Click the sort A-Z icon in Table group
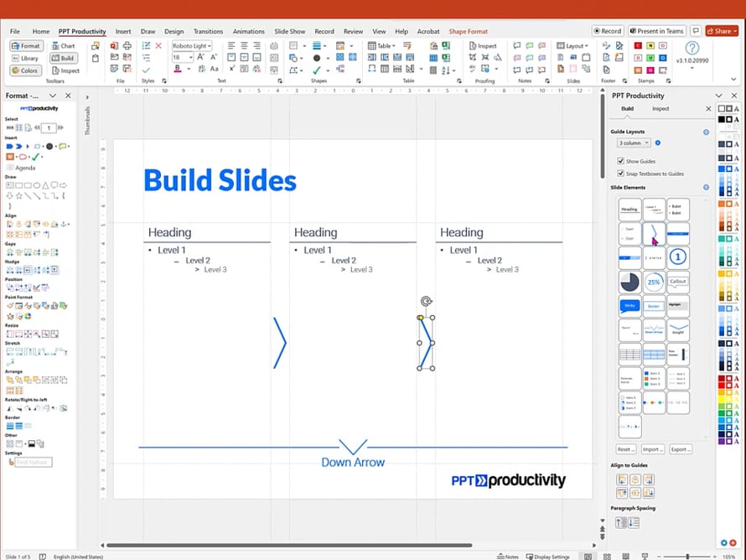Viewport: 746px width, 560px height. [x=446, y=70]
